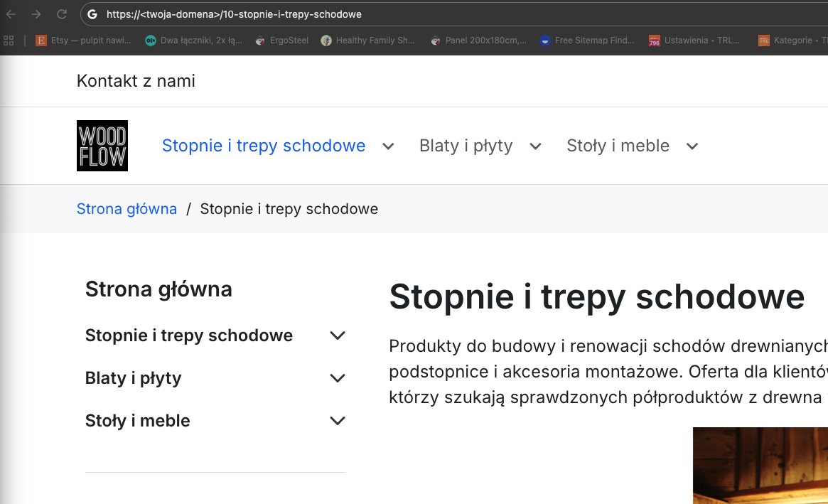Open the Healthy Family Sh... bookmark
This screenshot has width=828, height=504.
[368, 40]
